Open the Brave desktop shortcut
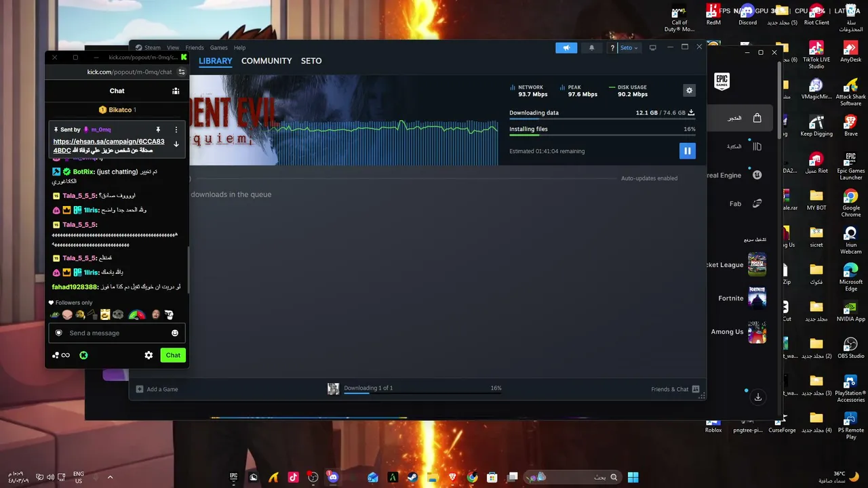The image size is (868, 488). (850, 126)
